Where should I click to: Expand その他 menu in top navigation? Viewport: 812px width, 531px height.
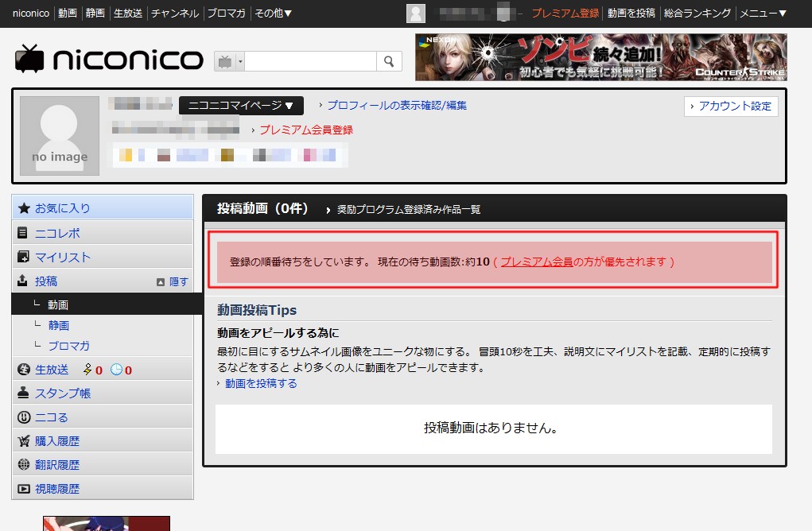[x=273, y=13]
